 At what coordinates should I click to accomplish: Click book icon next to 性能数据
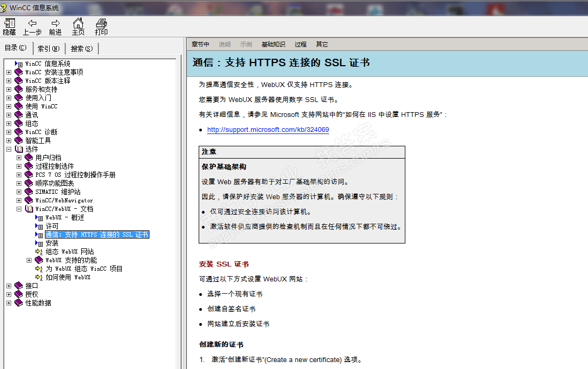[x=19, y=303]
